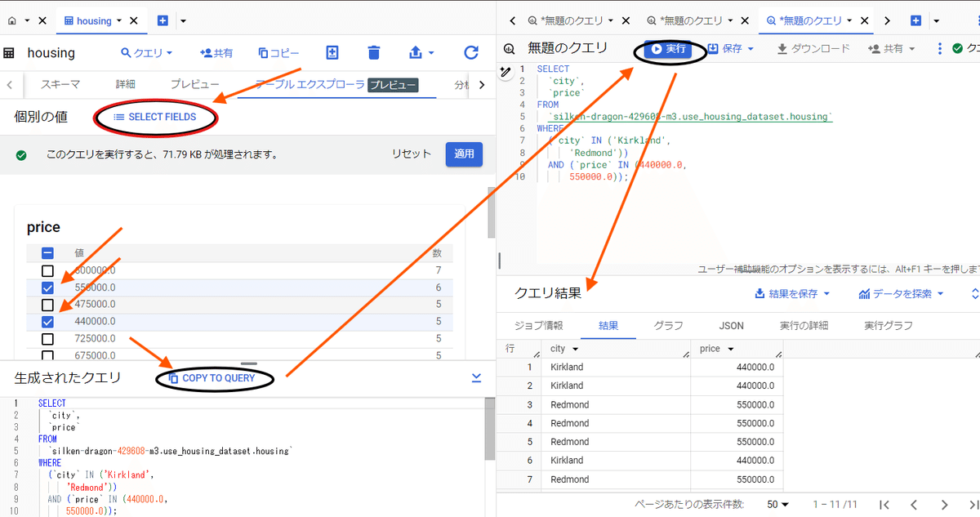980x517 pixels.
Task: Open the query 共有 dropdown
Action: point(892,49)
